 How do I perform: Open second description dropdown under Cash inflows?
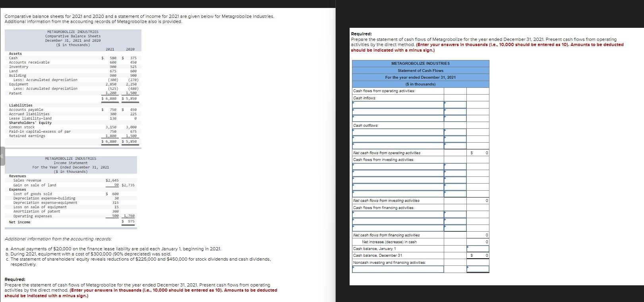pos(398,112)
